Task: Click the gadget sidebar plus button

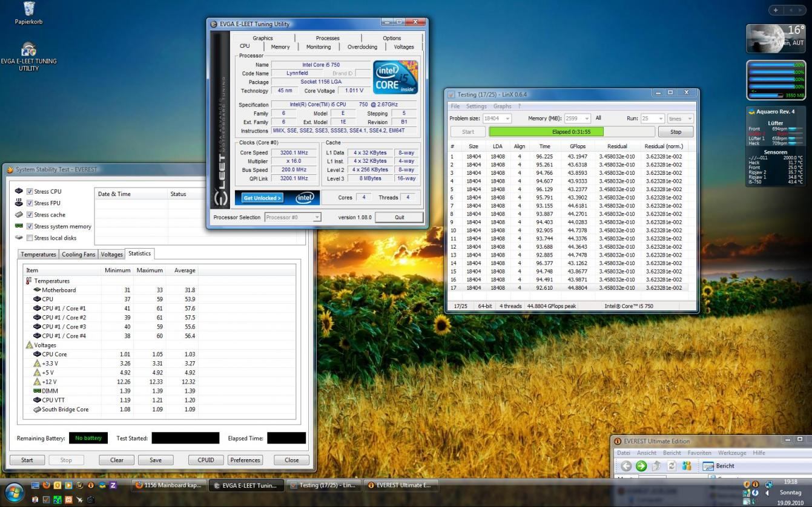Action: point(776,10)
